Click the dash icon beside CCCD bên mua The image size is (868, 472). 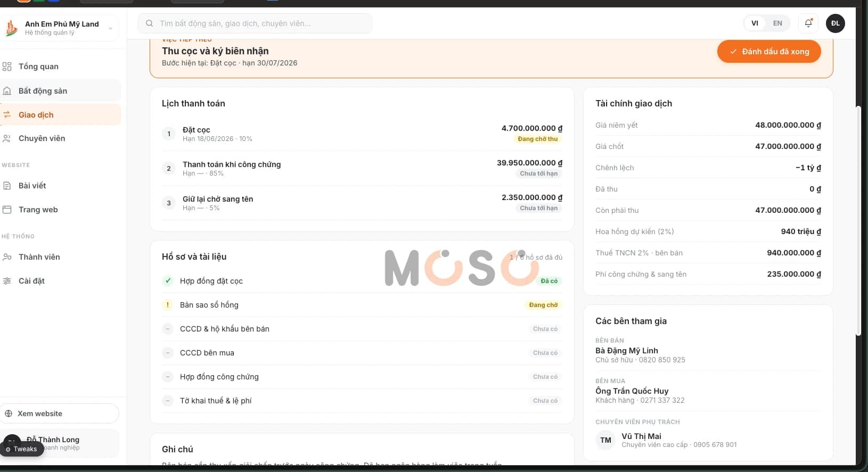tap(168, 352)
